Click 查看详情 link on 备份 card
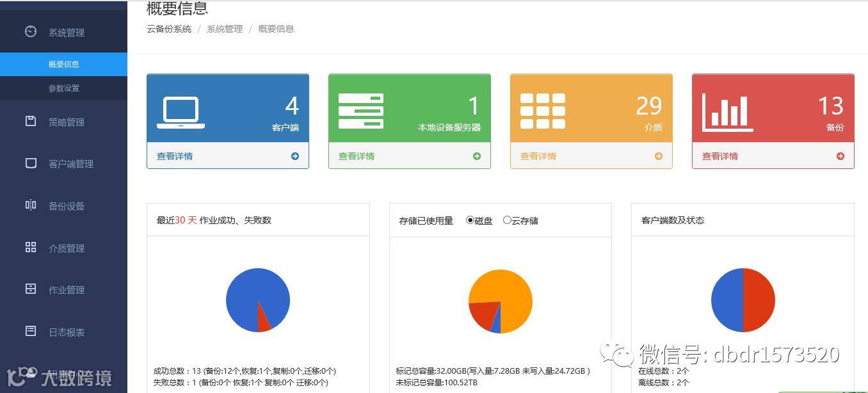Image resolution: width=868 pixels, height=393 pixels. pos(720,156)
